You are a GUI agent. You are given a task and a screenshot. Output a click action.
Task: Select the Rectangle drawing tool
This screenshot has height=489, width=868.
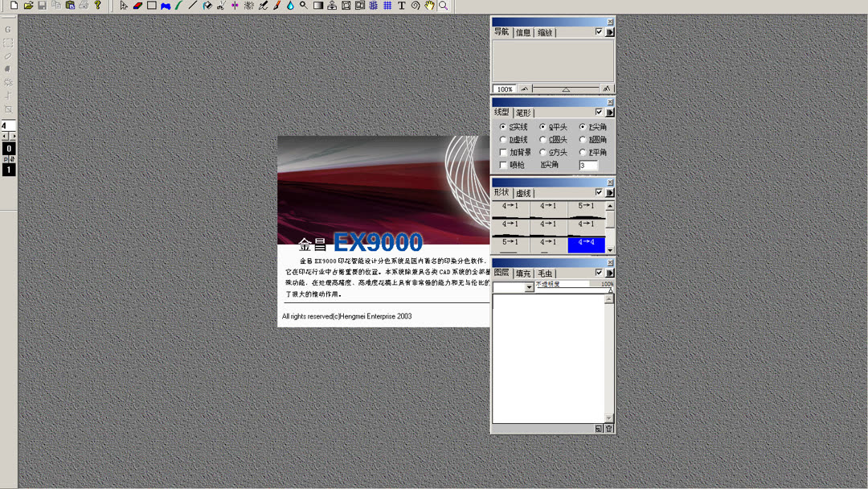click(153, 6)
